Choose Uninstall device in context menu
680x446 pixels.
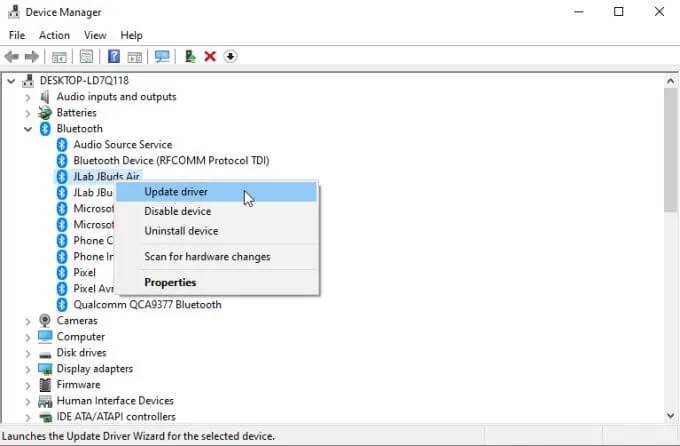tap(217, 231)
